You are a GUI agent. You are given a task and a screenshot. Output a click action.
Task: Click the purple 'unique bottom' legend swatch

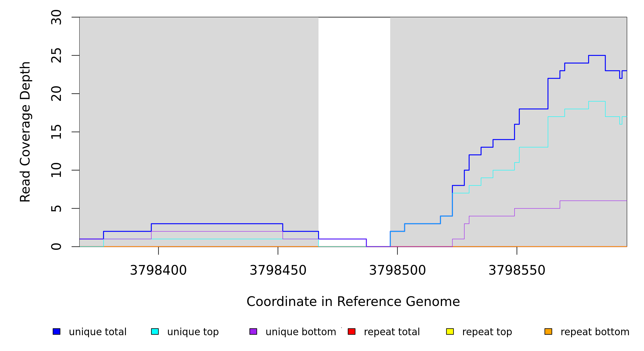point(253,331)
